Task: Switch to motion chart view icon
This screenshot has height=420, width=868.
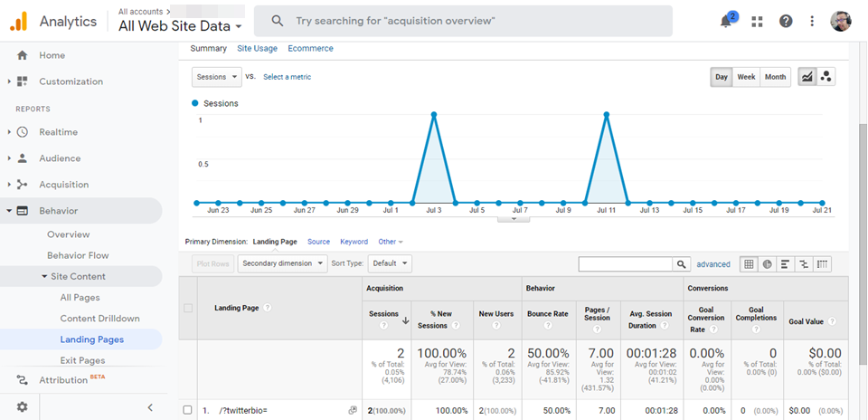Action: (x=826, y=77)
